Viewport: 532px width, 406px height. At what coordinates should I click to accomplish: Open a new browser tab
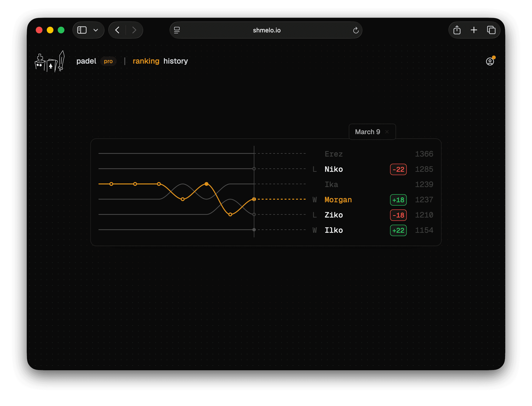click(x=474, y=30)
